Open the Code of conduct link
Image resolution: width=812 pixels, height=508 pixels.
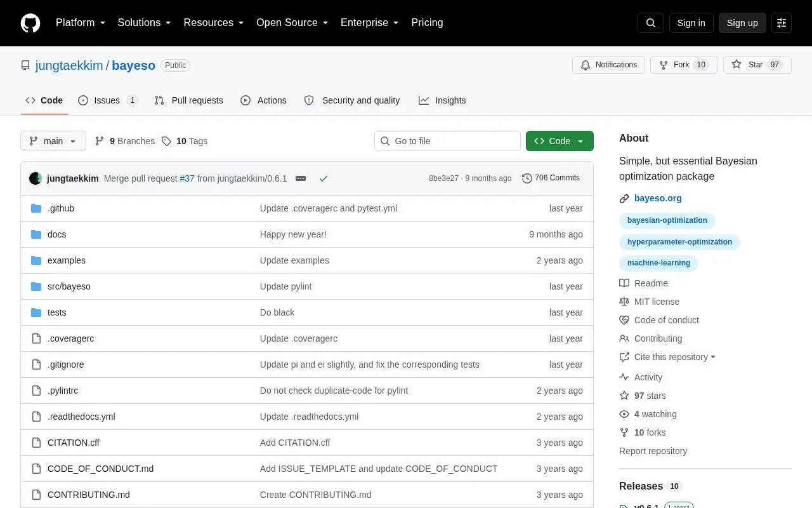tap(659, 320)
